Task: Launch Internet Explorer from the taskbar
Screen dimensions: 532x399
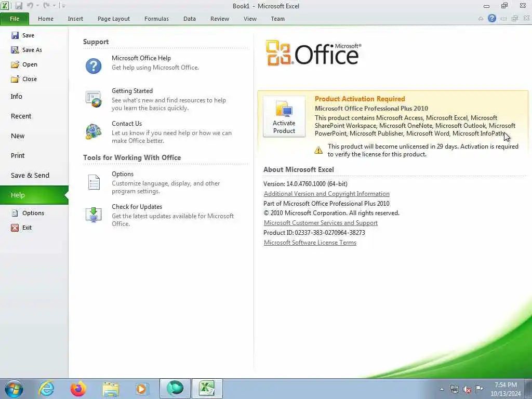Action: coord(46,389)
